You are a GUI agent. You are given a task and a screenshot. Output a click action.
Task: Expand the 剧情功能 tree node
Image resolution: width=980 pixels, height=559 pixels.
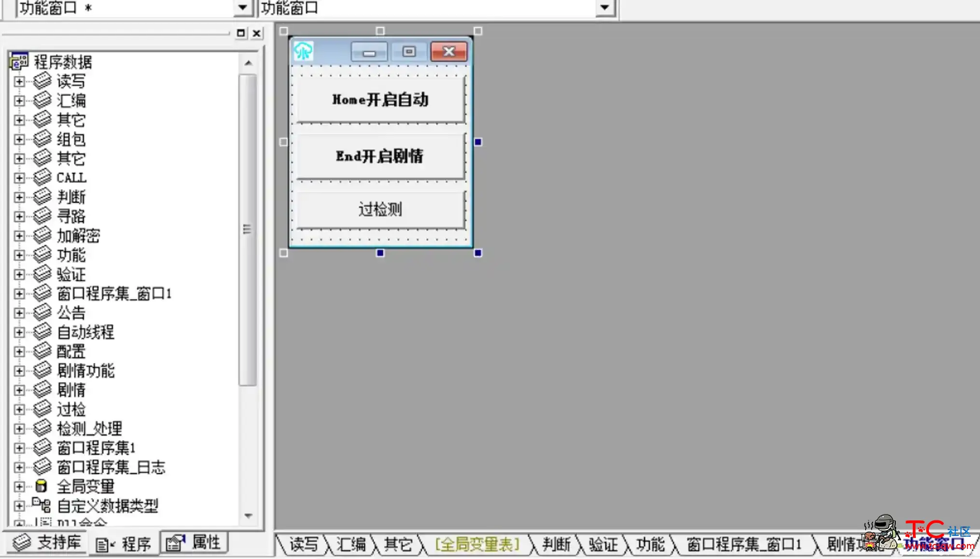click(x=19, y=371)
